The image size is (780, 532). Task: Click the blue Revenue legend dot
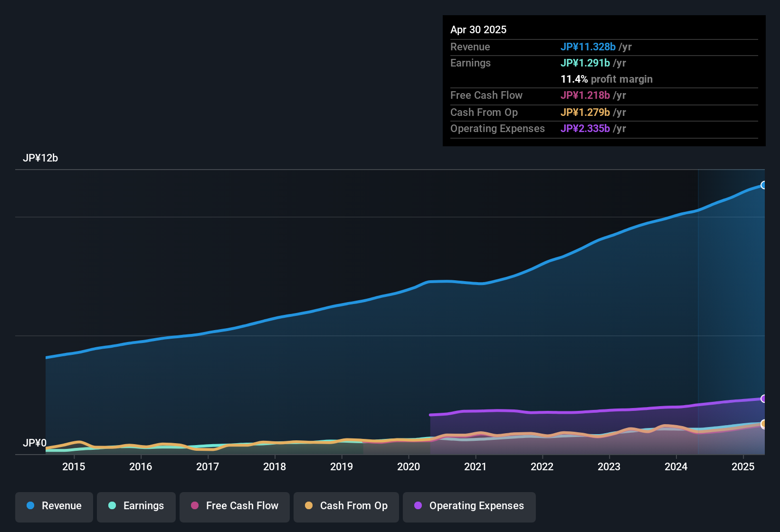coord(30,506)
